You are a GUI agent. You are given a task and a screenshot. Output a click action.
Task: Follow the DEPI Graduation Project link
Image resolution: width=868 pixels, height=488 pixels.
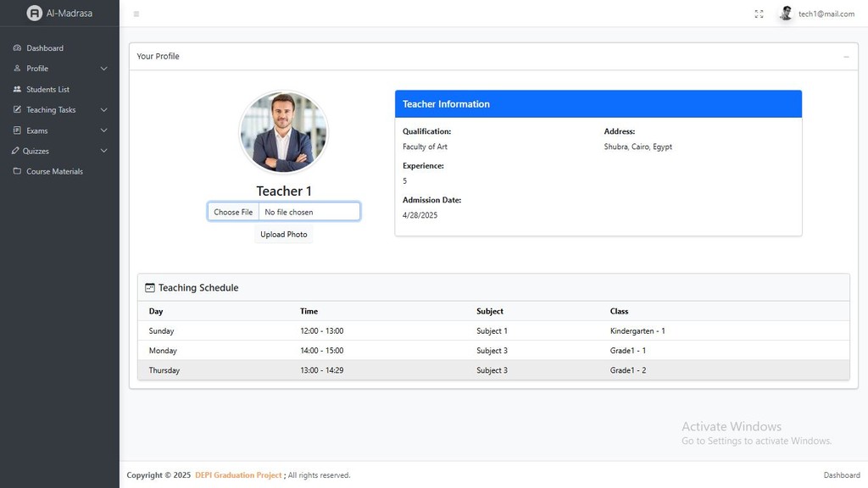click(238, 475)
